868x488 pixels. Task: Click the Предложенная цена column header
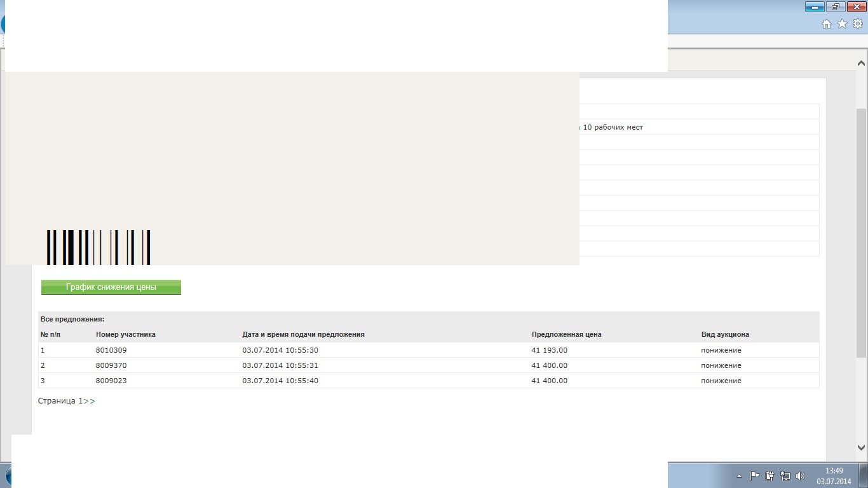(566, 334)
